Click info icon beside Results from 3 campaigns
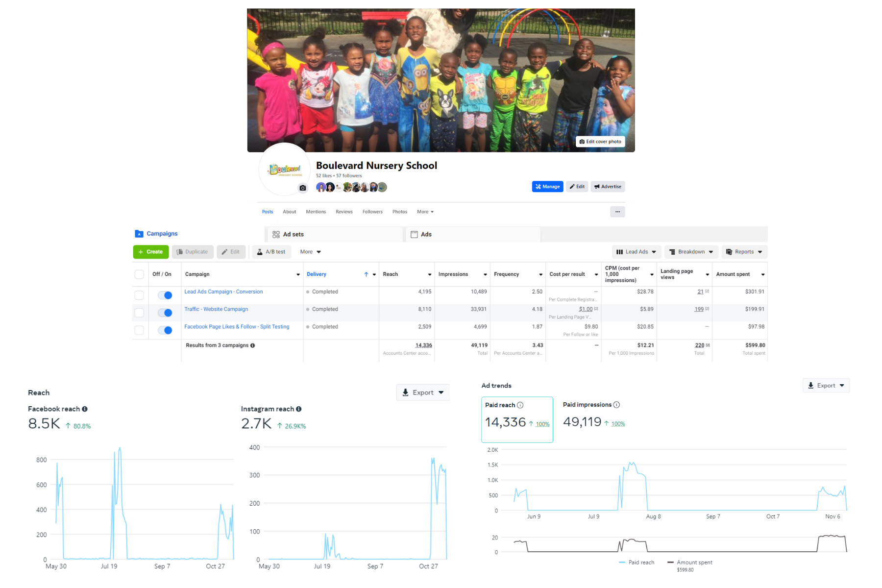The image size is (882, 588). click(253, 345)
